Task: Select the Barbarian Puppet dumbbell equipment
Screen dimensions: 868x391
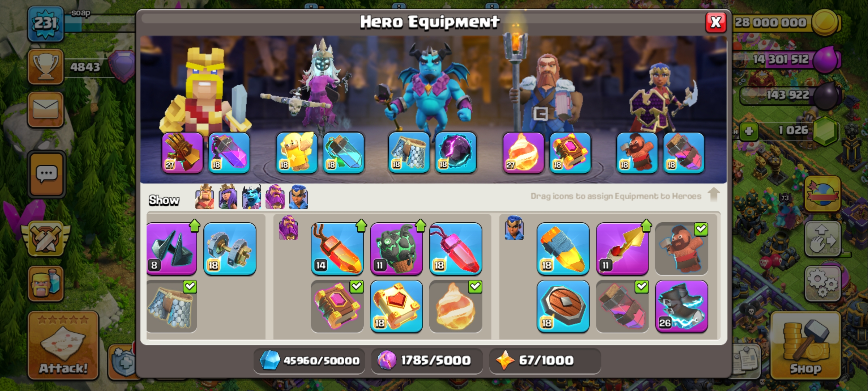Action: [230, 249]
